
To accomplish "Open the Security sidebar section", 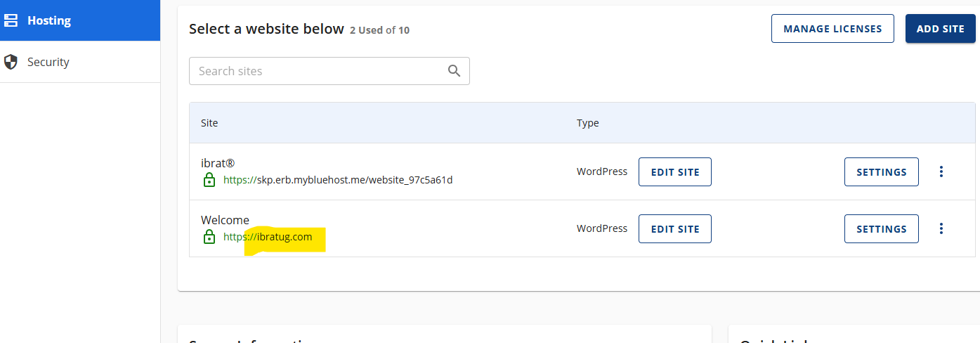I will (x=80, y=62).
